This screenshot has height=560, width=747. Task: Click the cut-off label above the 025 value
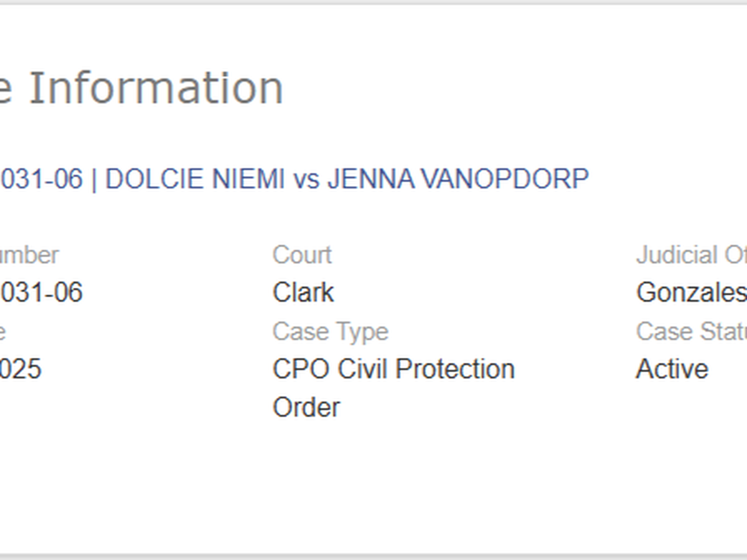coord(3,332)
